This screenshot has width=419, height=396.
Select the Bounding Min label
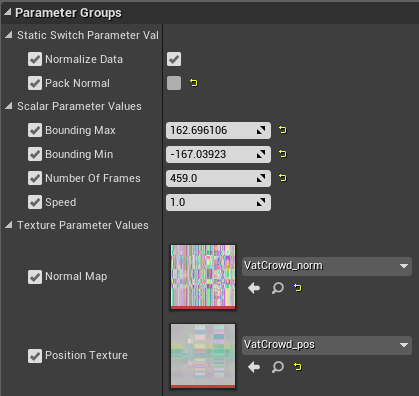coord(79,154)
